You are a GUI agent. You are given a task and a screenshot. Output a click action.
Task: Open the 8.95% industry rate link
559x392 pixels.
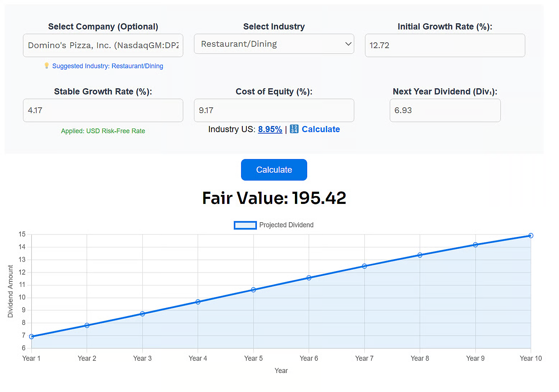tap(270, 129)
